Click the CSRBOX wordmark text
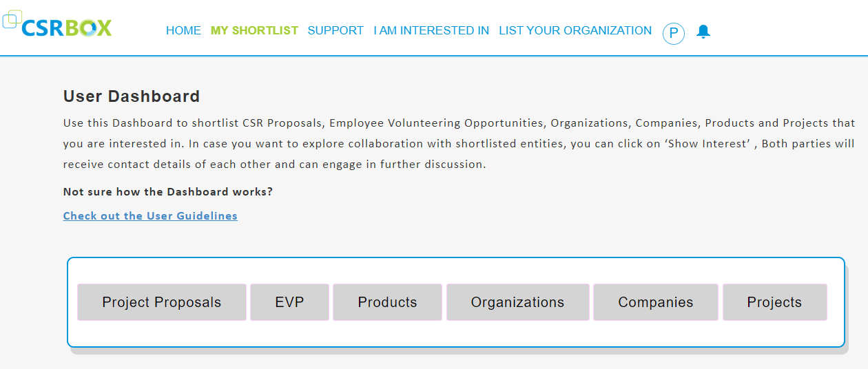The width and height of the screenshot is (868, 369). tap(66, 28)
